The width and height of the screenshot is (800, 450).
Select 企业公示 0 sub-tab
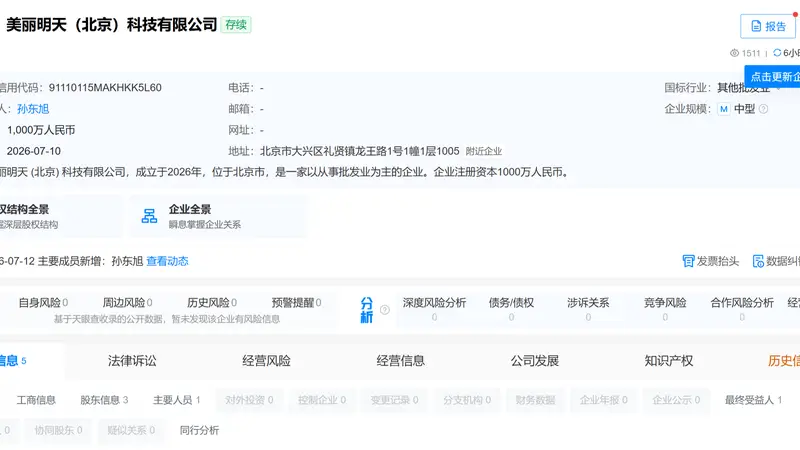tap(676, 400)
